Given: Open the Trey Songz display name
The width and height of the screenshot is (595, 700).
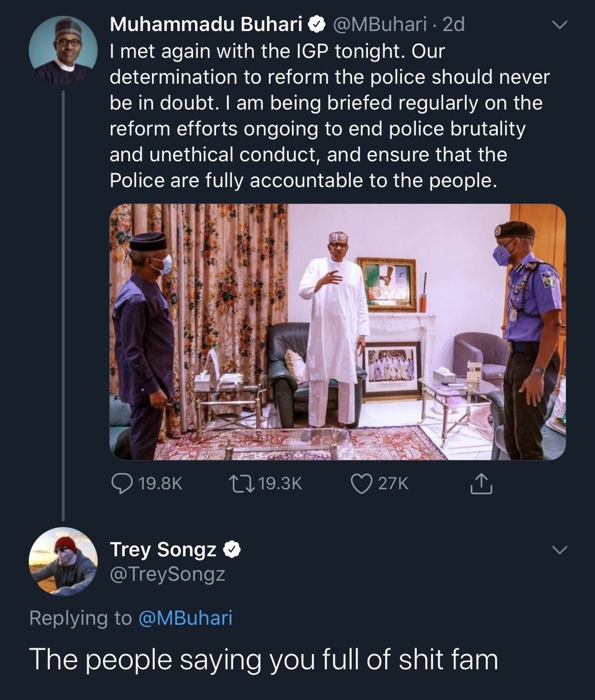Looking at the screenshot, I should tap(163, 549).
